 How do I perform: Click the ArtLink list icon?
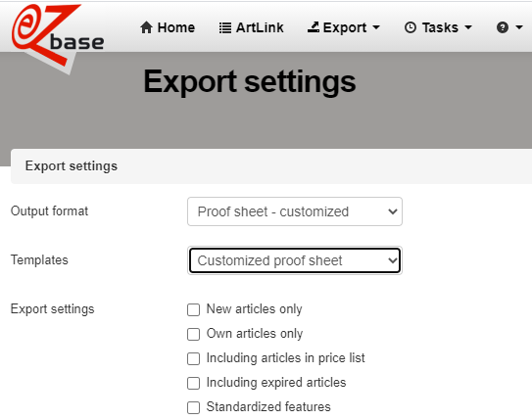tap(225, 27)
